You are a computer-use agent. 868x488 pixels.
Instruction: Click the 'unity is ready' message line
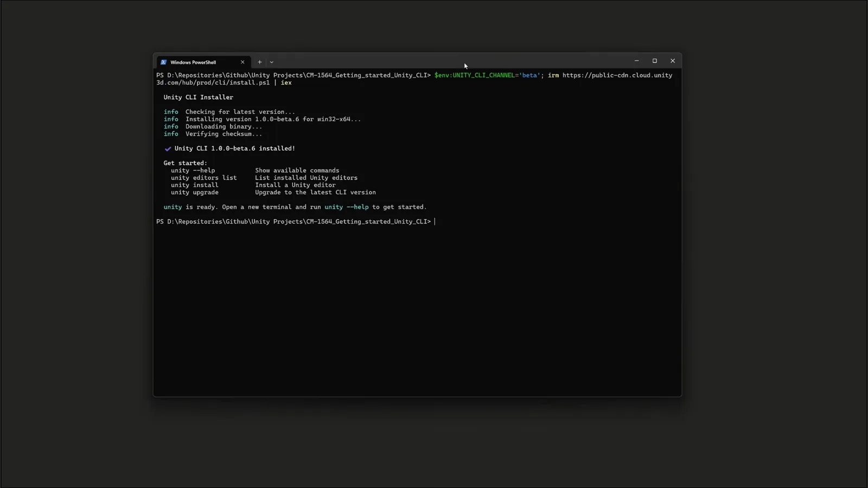point(295,207)
